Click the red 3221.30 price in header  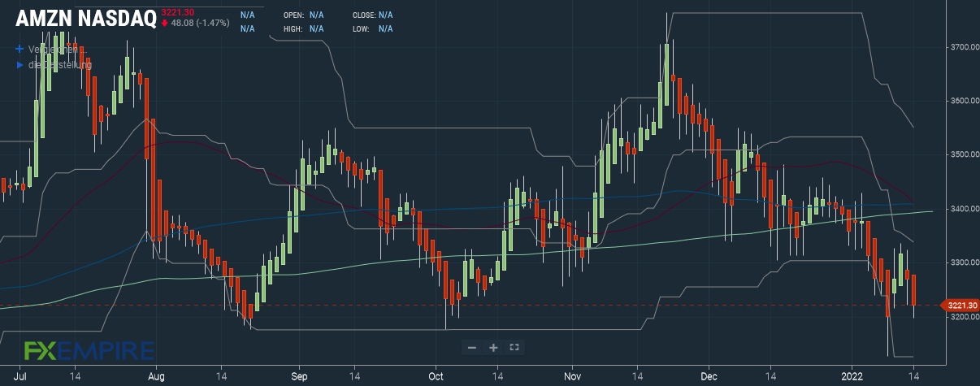(177, 12)
